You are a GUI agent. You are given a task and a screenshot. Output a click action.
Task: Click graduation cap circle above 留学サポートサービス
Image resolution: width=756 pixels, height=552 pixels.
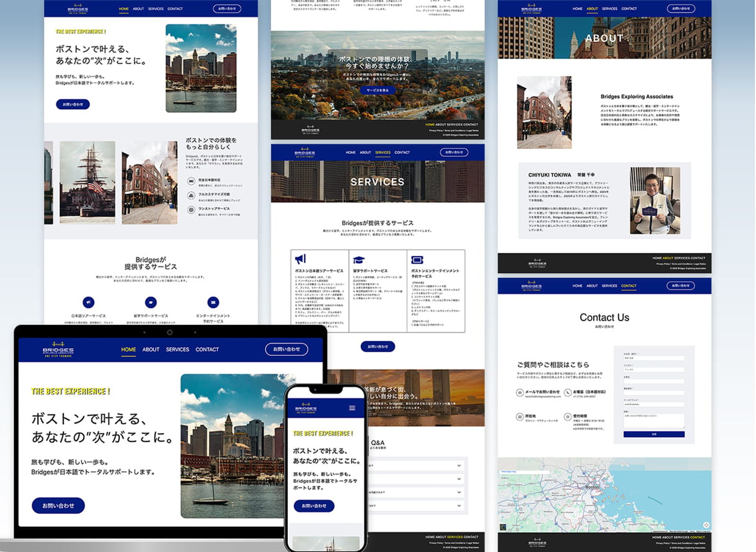(151, 302)
